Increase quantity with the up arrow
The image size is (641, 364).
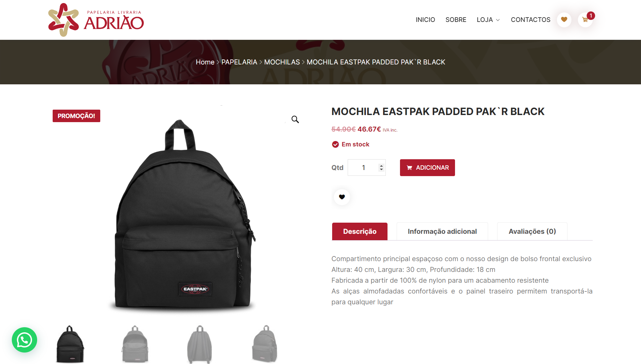(x=381, y=166)
